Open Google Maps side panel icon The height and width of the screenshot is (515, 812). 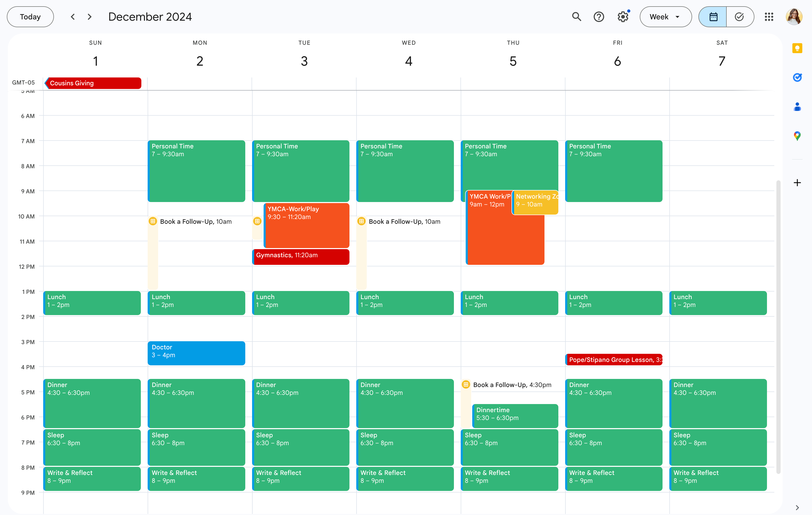click(x=797, y=136)
